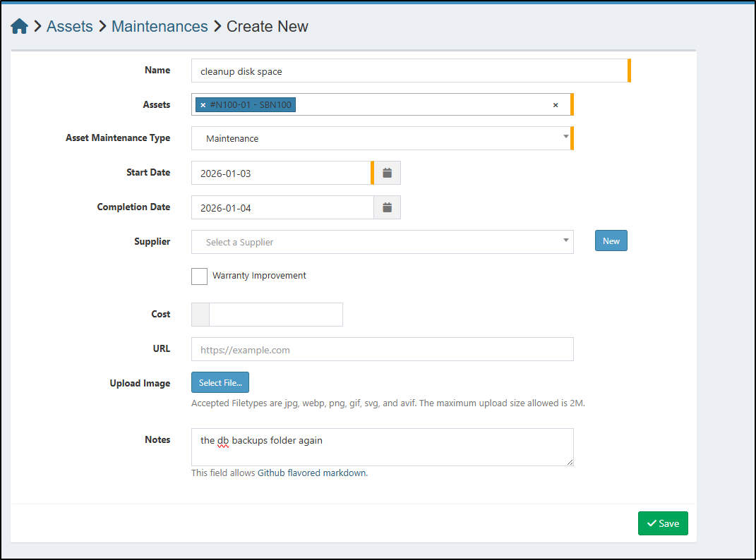Edit the Notes text area
Screen dimensions: 756x560
(382, 447)
